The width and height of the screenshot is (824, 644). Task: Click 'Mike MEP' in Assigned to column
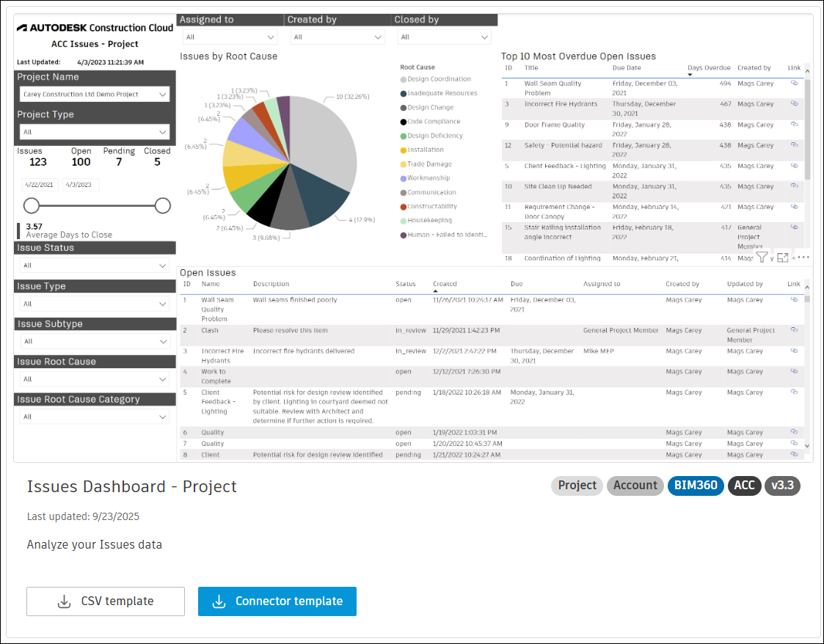(x=598, y=351)
